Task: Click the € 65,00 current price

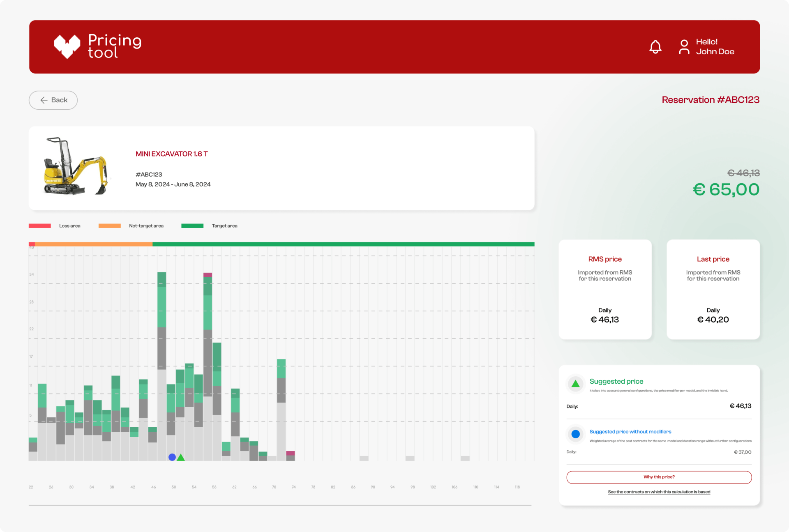Action: [x=726, y=189]
